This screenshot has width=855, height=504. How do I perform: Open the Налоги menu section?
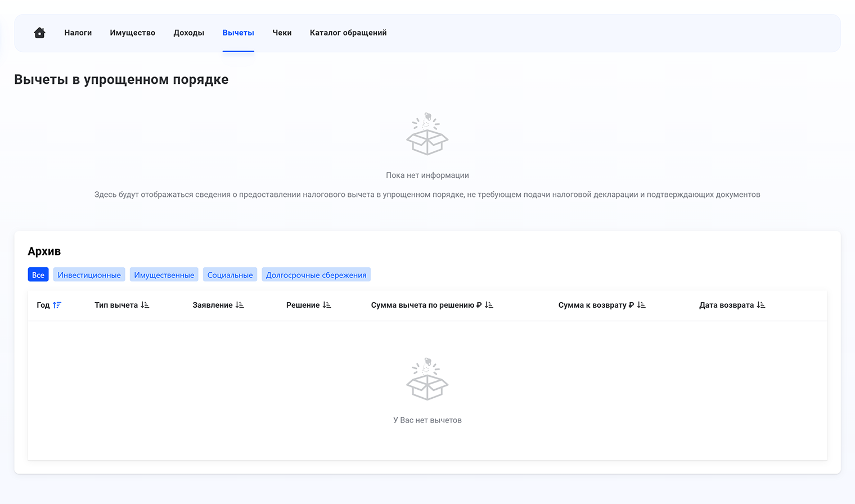tap(78, 33)
